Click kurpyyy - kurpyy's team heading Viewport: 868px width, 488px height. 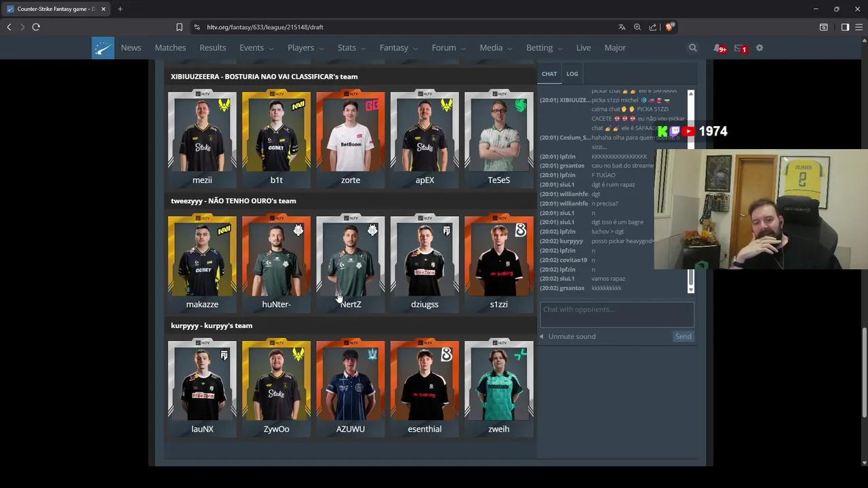coord(212,326)
